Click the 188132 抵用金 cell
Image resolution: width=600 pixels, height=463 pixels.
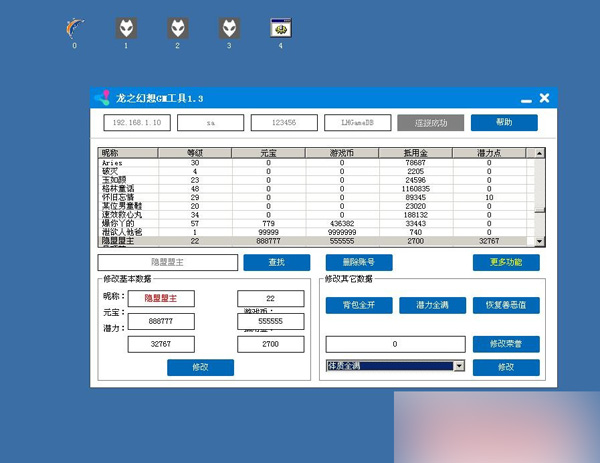click(x=416, y=215)
